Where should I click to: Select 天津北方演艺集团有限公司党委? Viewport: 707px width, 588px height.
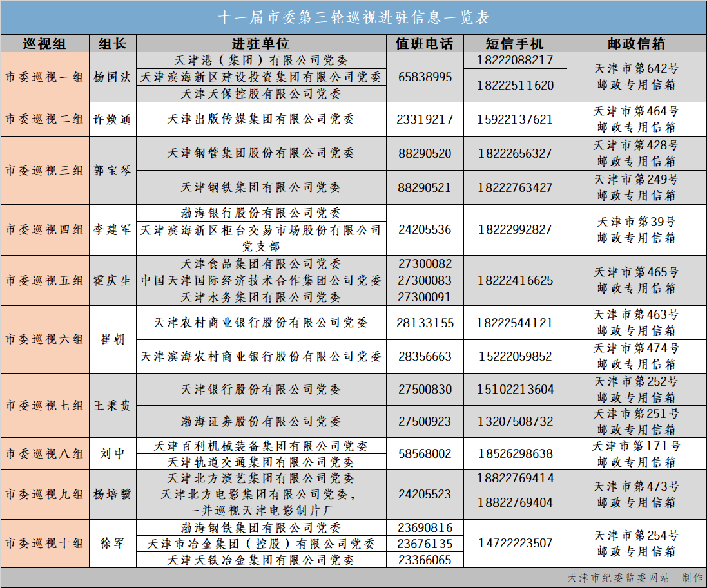(x=261, y=478)
